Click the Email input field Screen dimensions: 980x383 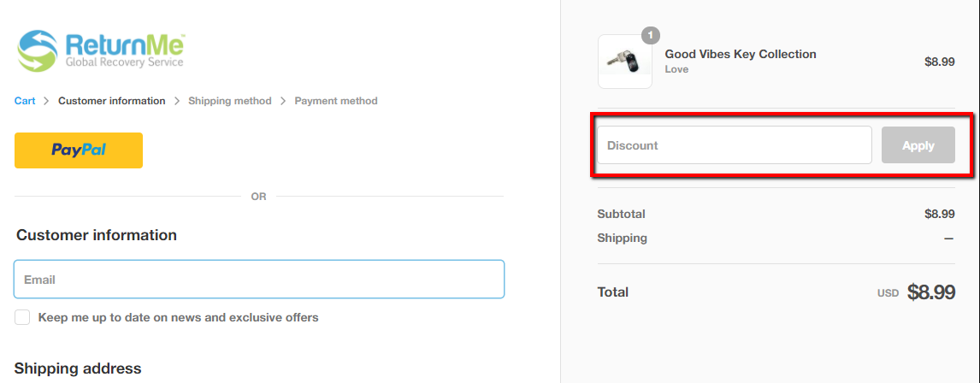pos(259,280)
